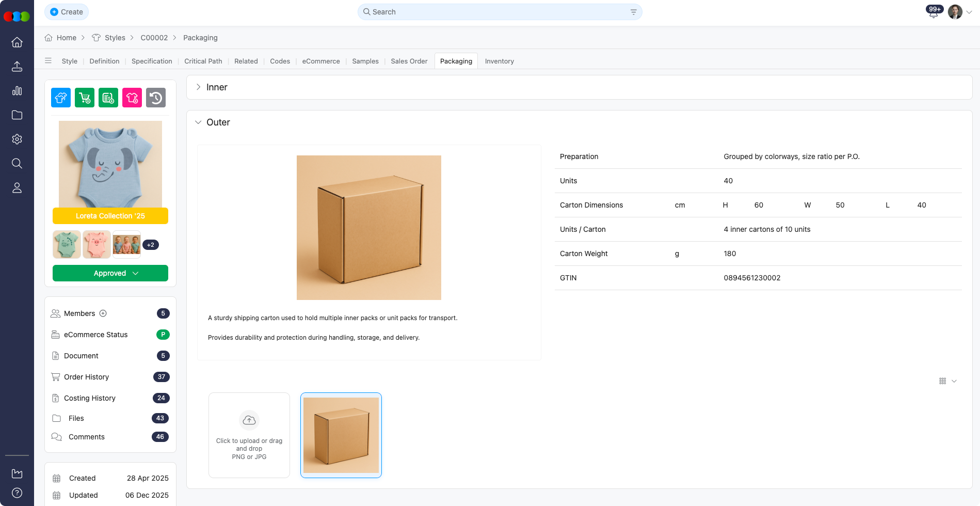Click the yellow Loreta Collection '25 label
The height and width of the screenshot is (506, 980).
click(x=110, y=216)
